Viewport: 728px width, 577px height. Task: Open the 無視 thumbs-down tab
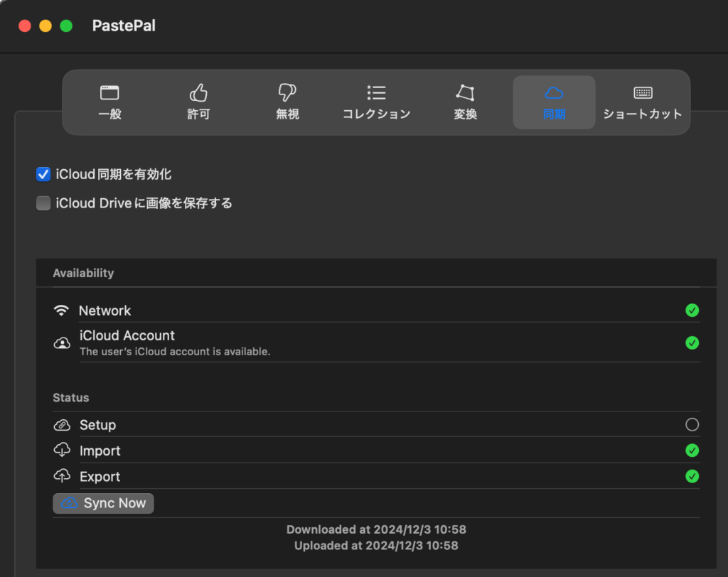click(x=287, y=102)
